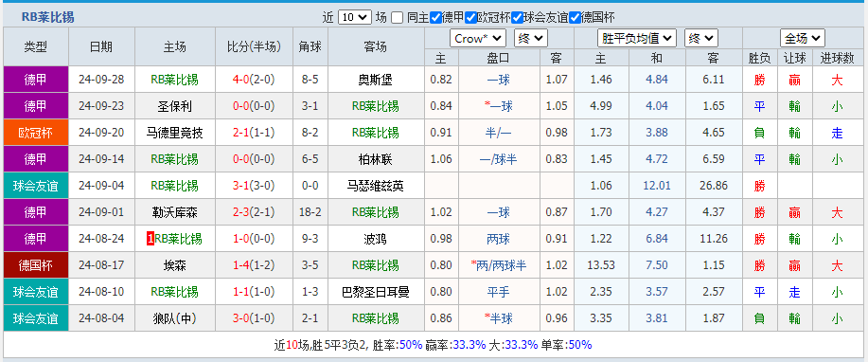The image size is (868, 362).
Task: Click the 进球数 column header
Action: click(x=837, y=57)
